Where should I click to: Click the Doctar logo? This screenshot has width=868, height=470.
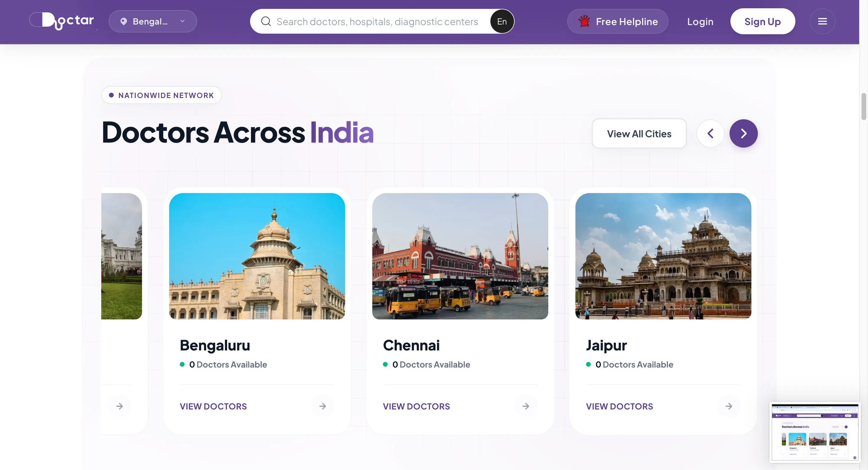point(62,21)
